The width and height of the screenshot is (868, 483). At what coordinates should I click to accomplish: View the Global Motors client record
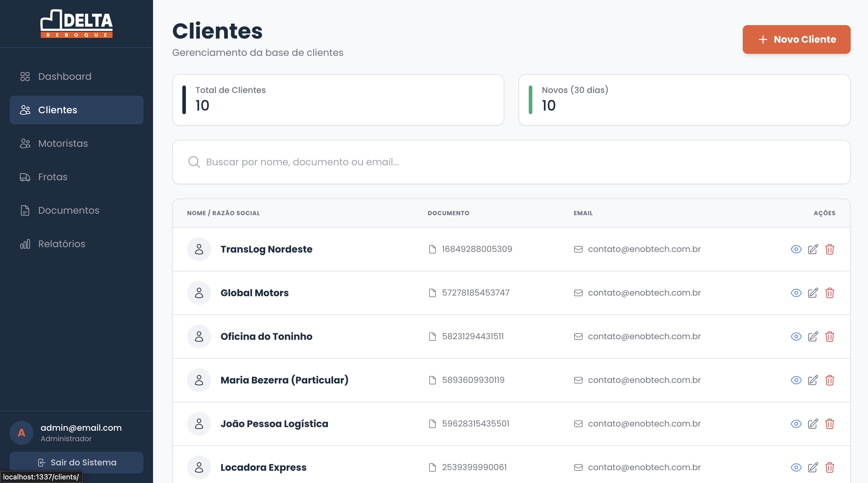tap(796, 293)
